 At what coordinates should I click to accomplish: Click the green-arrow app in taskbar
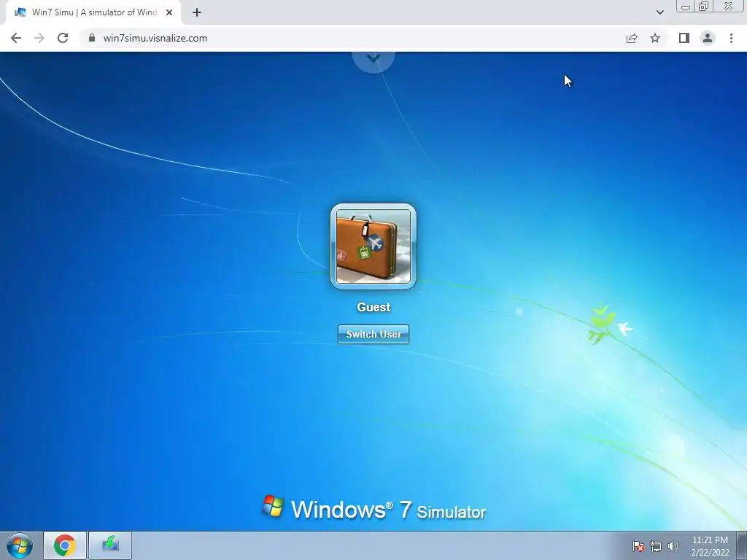[x=110, y=545]
